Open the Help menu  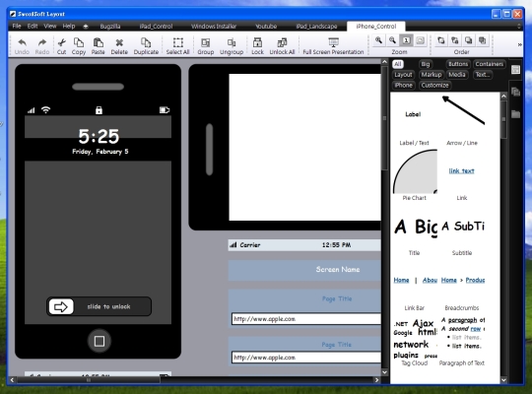[x=69, y=27]
